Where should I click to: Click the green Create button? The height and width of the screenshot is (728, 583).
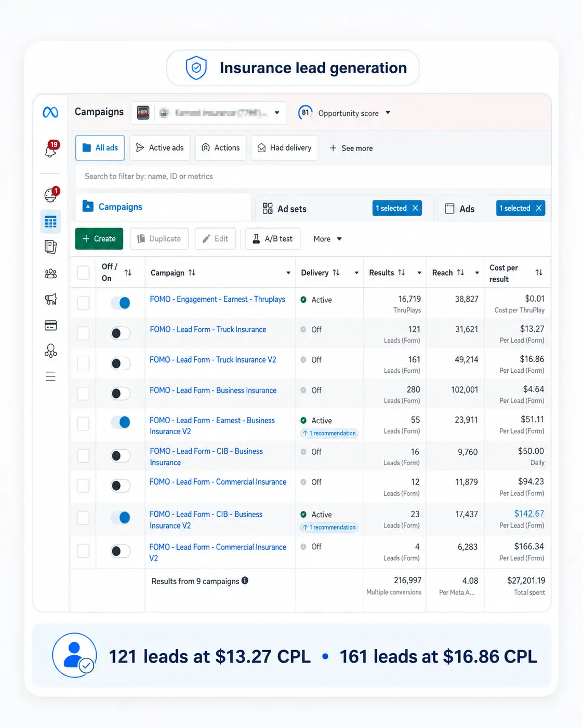point(99,239)
